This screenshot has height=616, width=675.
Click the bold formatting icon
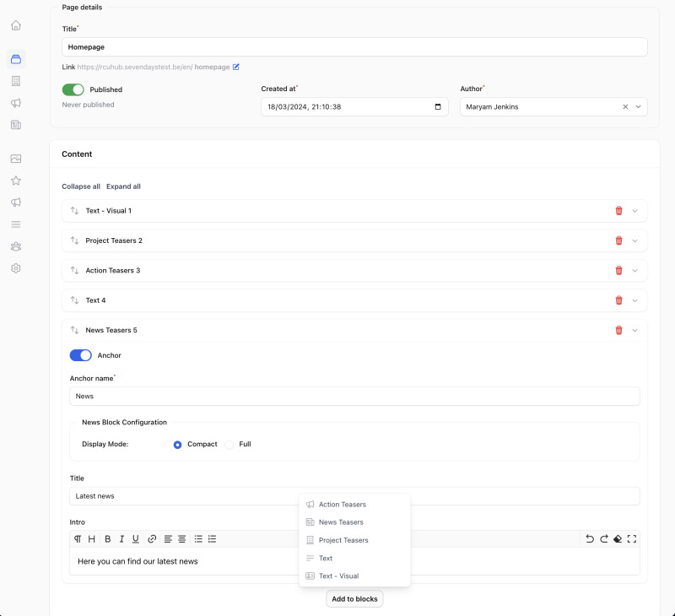coord(107,538)
